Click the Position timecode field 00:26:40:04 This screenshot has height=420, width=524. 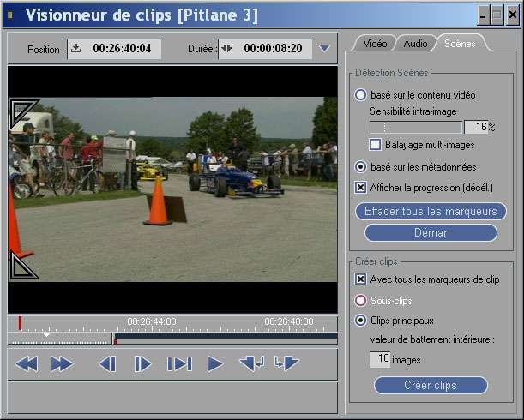pyautogui.click(x=114, y=49)
